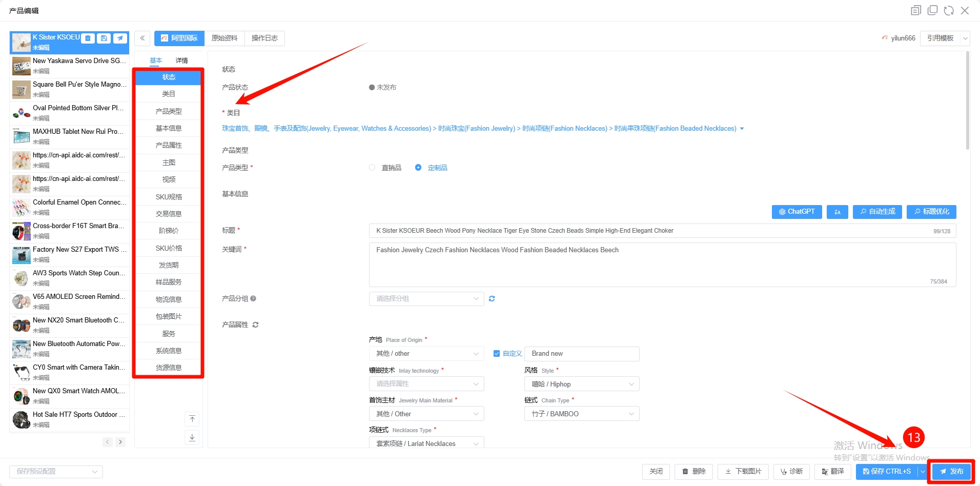Open the 操作日志 tab
This screenshot has height=486, width=980.
click(264, 38)
